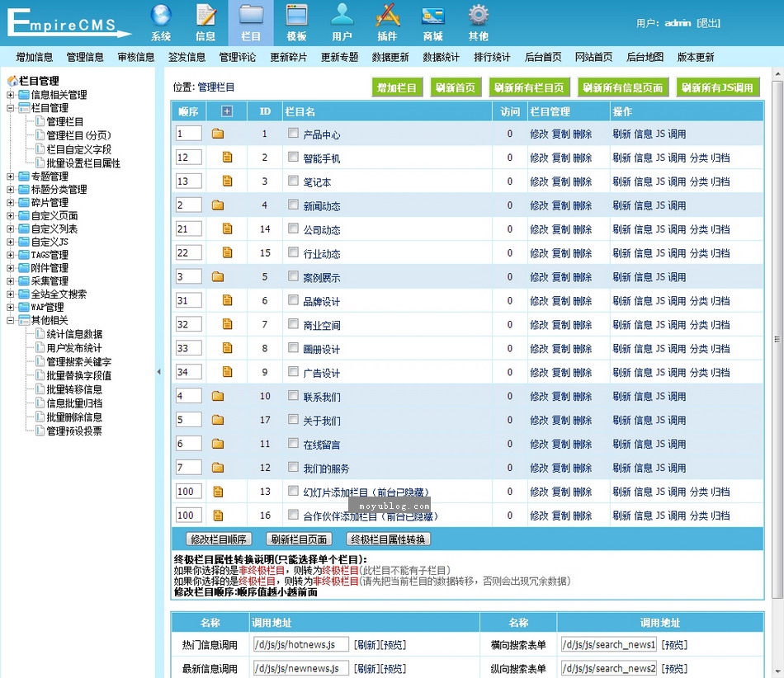Viewport: 784px width, 678px height.
Task: Open the 插件 tools icon
Action: tap(388, 15)
